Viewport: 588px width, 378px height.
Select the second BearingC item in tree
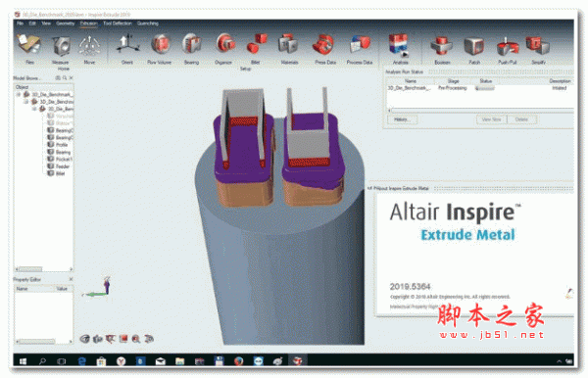pos(64,137)
